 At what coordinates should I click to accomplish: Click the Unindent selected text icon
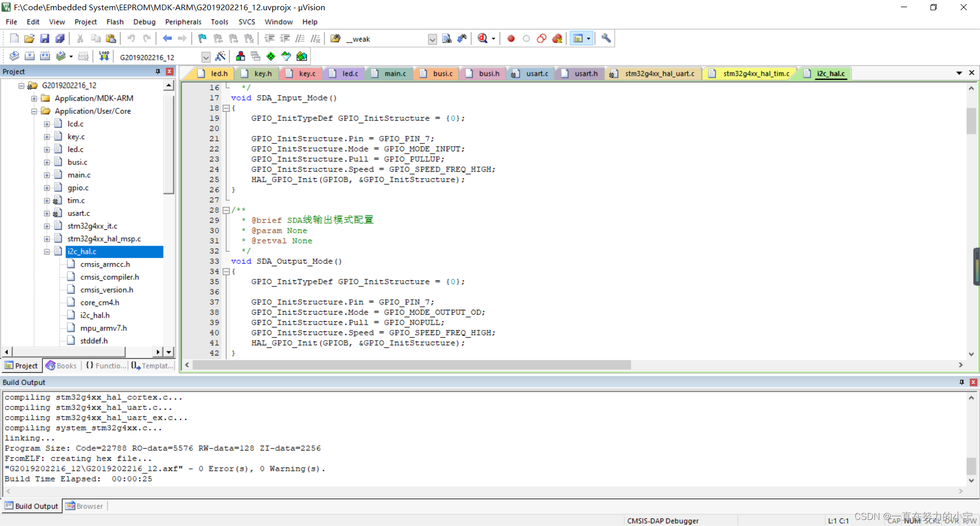(x=285, y=39)
